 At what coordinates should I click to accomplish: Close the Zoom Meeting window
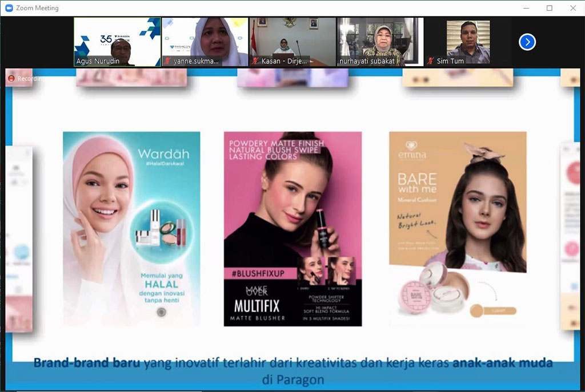pos(573,8)
